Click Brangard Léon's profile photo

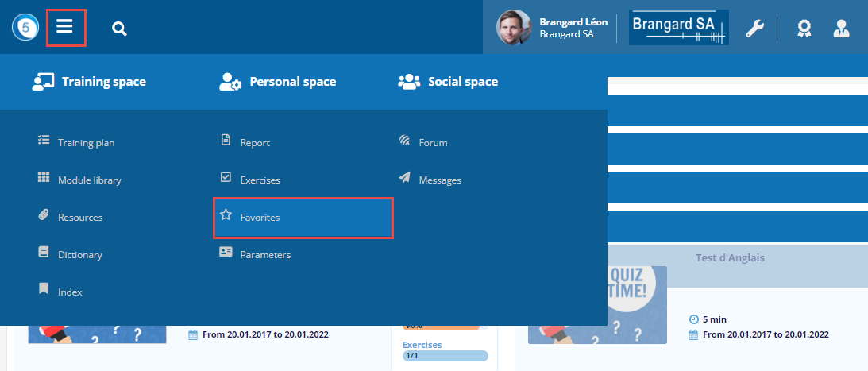tap(514, 28)
